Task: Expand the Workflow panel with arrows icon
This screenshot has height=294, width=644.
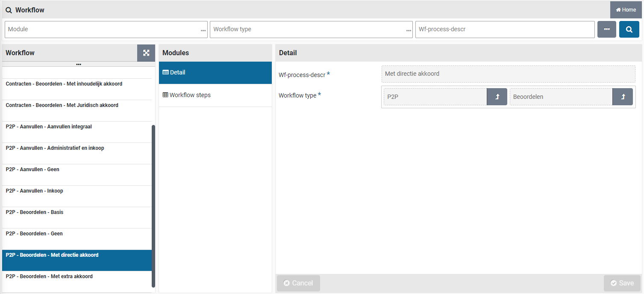Action: (x=146, y=53)
